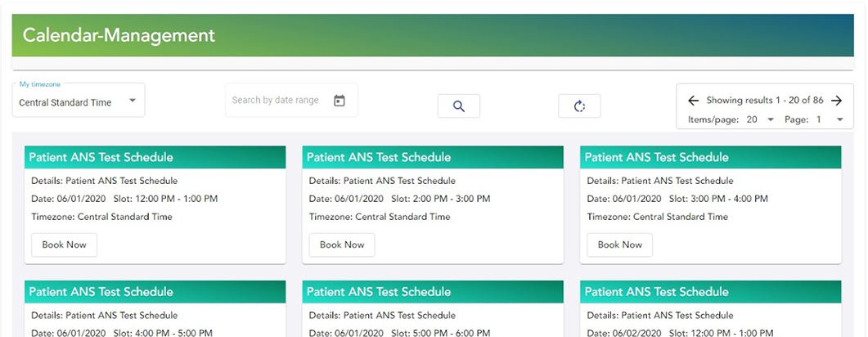The height and width of the screenshot is (337, 868).
Task: Book the 2:00 PM - 3:00 PM slot
Action: (x=342, y=245)
